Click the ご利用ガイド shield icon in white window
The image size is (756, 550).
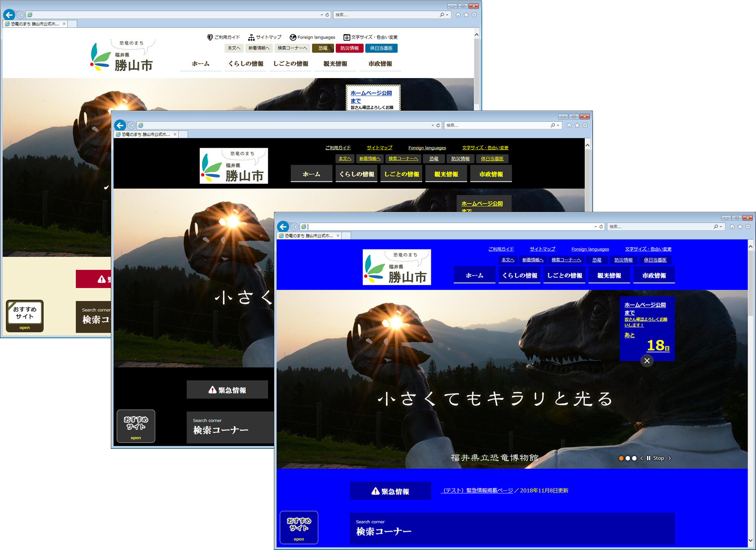[x=210, y=37]
